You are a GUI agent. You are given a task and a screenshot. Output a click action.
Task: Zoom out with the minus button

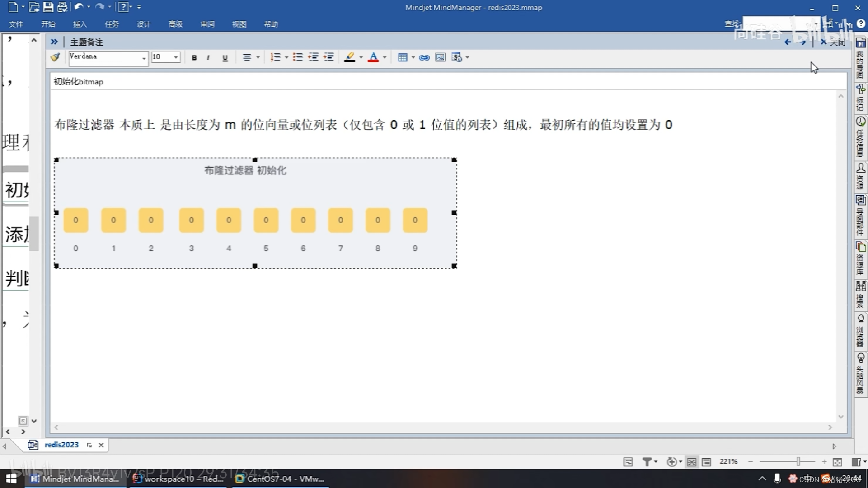point(751,461)
